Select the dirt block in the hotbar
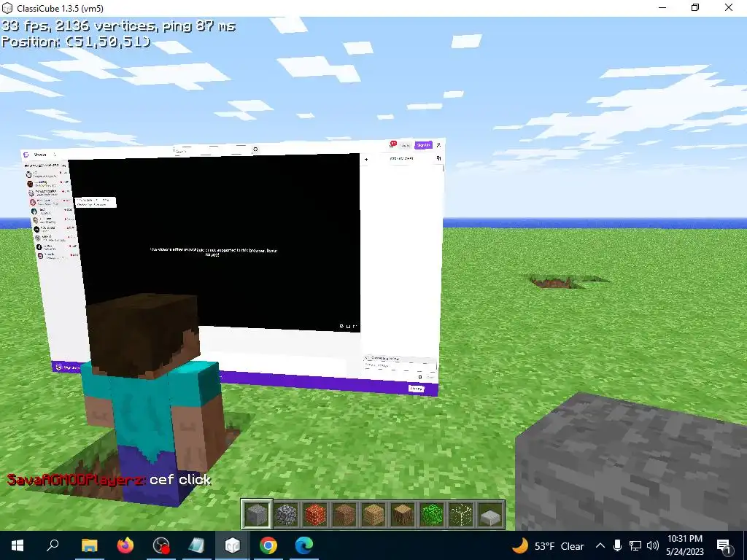The image size is (747, 560). tap(344, 514)
